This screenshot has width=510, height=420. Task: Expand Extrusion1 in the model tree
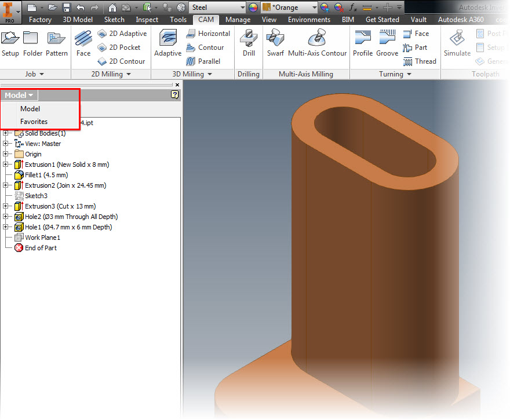5,165
